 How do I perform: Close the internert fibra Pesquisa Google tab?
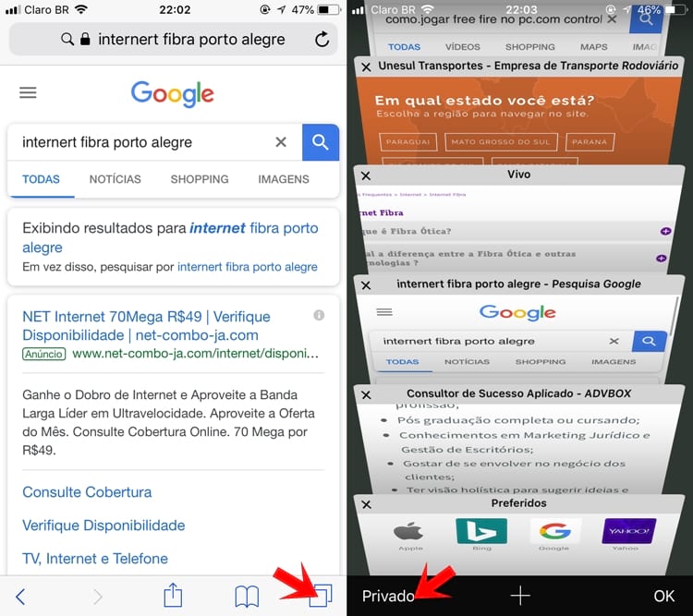tap(366, 285)
